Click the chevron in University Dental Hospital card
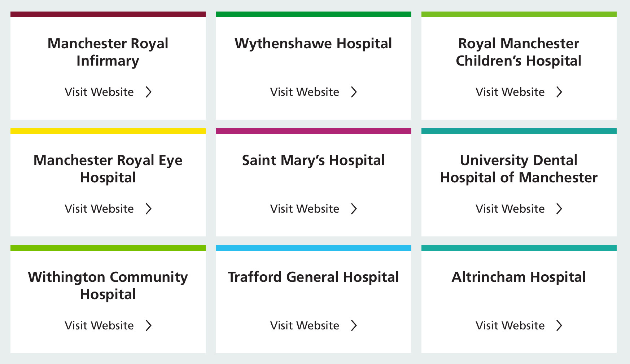The width and height of the screenshot is (630, 364). pos(559,209)
